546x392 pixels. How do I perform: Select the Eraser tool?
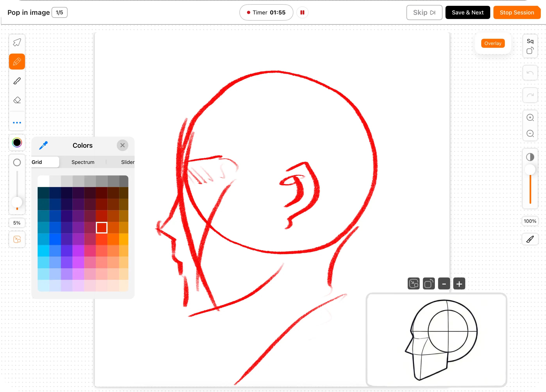(17, 100)
